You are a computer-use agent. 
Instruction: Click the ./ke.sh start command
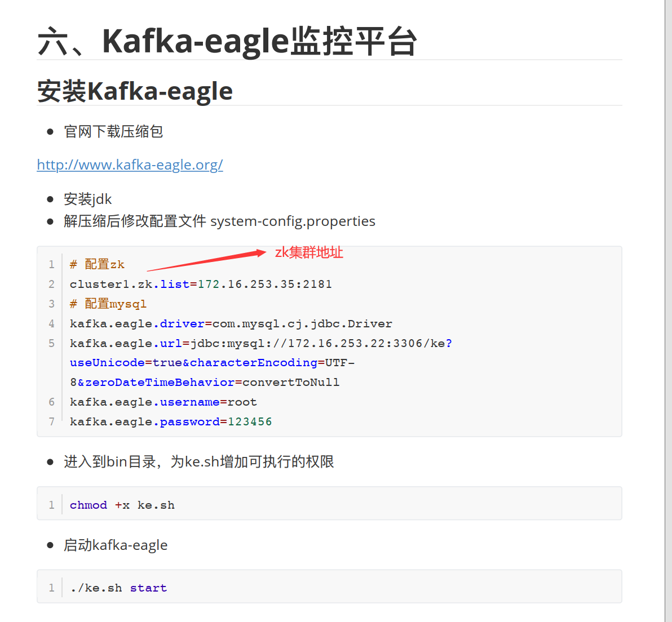[x=118, y=588]
